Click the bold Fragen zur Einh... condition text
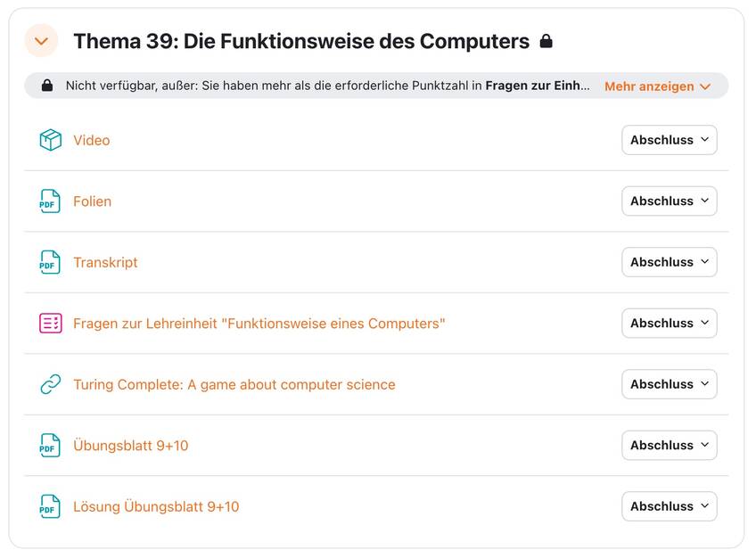The width and height of the screenshot is (756, 558). (x=537, y=86)
